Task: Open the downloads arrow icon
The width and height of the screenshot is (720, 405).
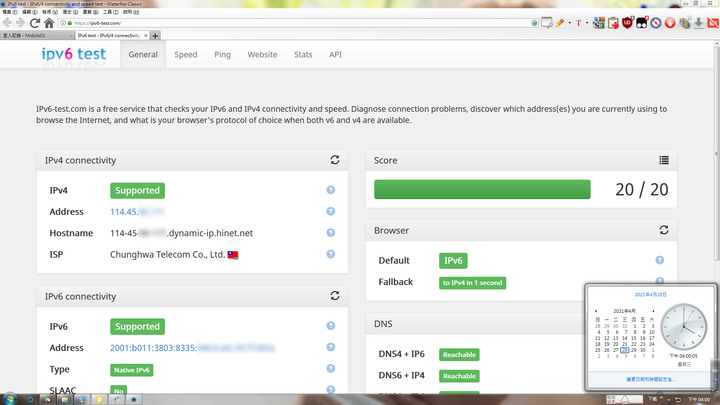Action: coord(698,22)
